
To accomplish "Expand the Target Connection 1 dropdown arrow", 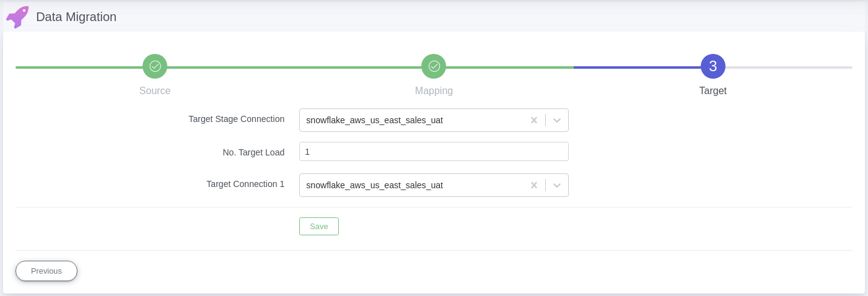I will 557,185.
